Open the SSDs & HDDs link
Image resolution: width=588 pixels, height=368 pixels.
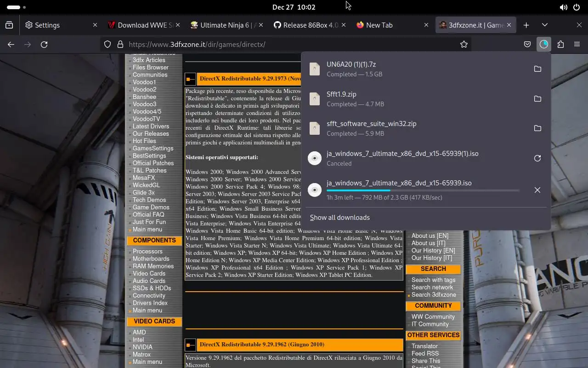[152, 288]
